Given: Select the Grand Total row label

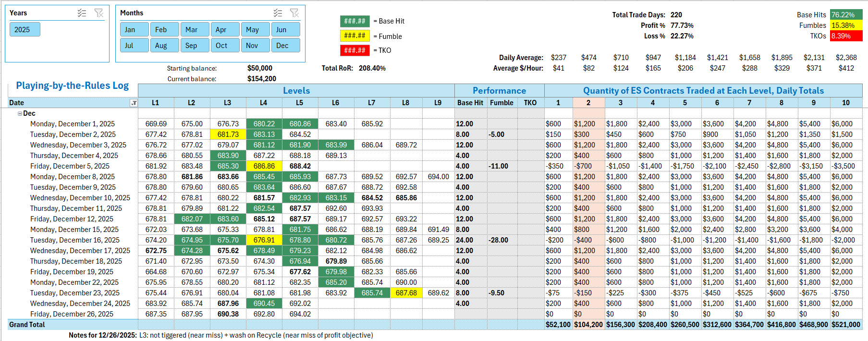Looking at the screenshot, I should pos(27,325).
